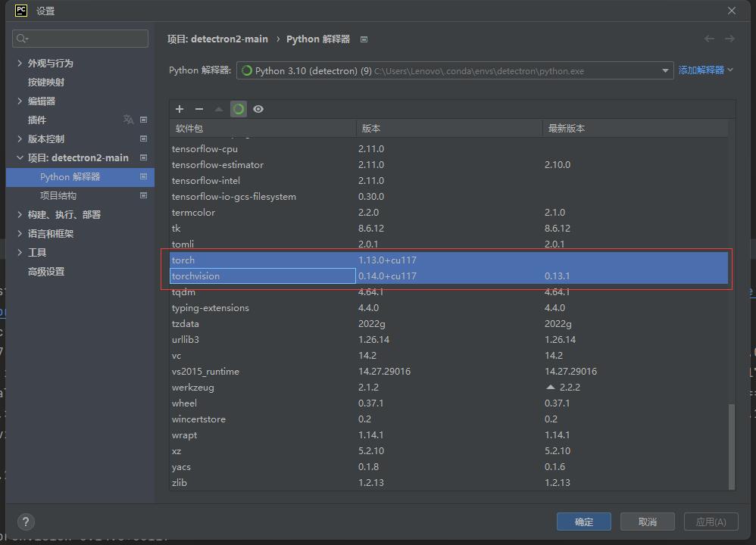Go back with the left arrow
The image size is (756, 545).
(x=709, y=39)
